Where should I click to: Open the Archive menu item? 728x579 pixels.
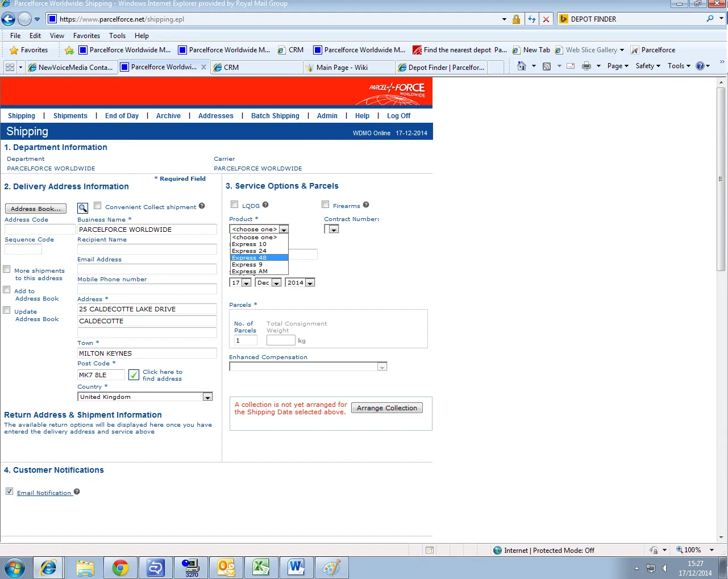168,116
